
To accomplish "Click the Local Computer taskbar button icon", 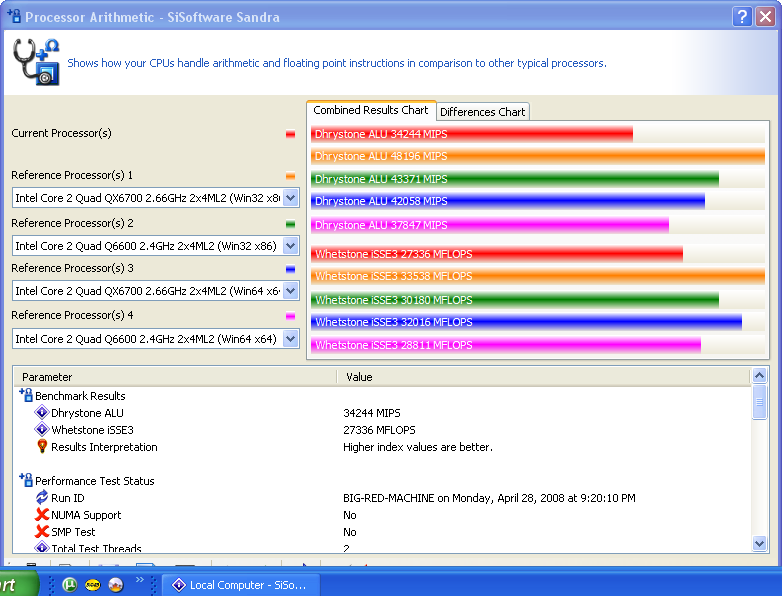I will click(179, 585).
